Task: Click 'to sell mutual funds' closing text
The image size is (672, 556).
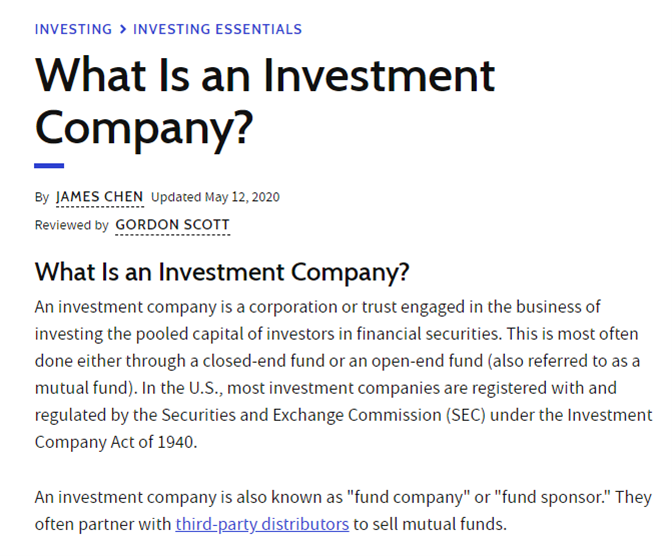Action: [430, 524]
